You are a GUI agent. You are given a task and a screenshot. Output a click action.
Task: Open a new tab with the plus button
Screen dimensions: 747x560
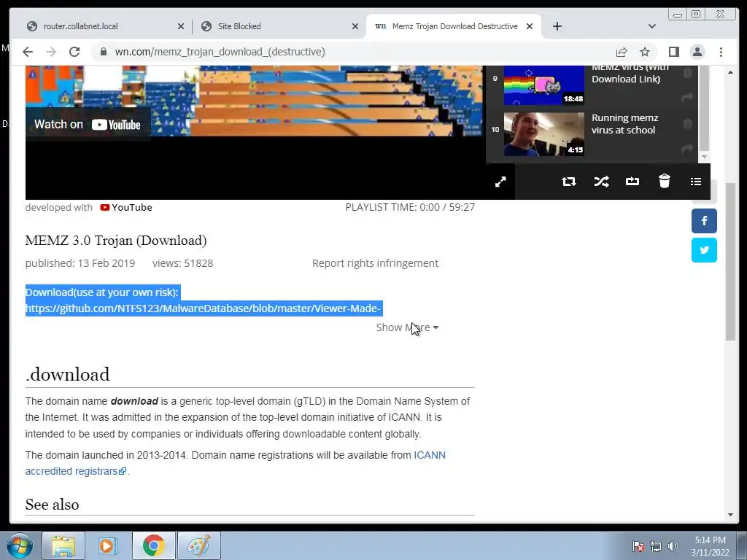tap(557, 26)
